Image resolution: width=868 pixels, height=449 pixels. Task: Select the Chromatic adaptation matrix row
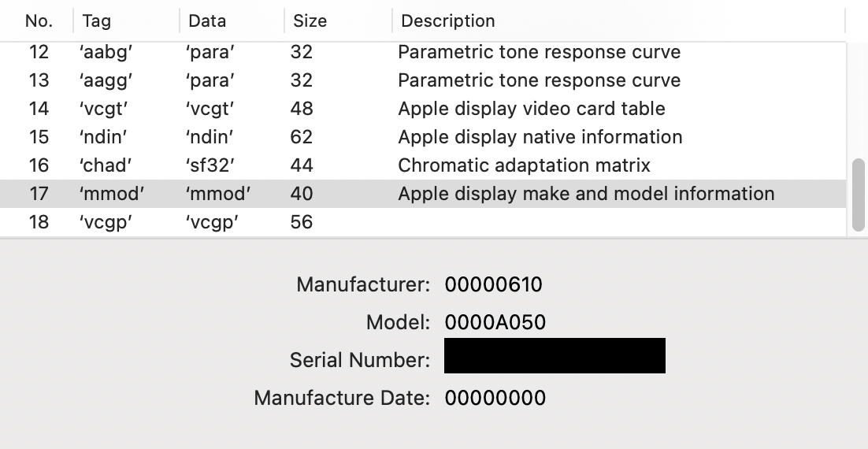pos(524,166)
